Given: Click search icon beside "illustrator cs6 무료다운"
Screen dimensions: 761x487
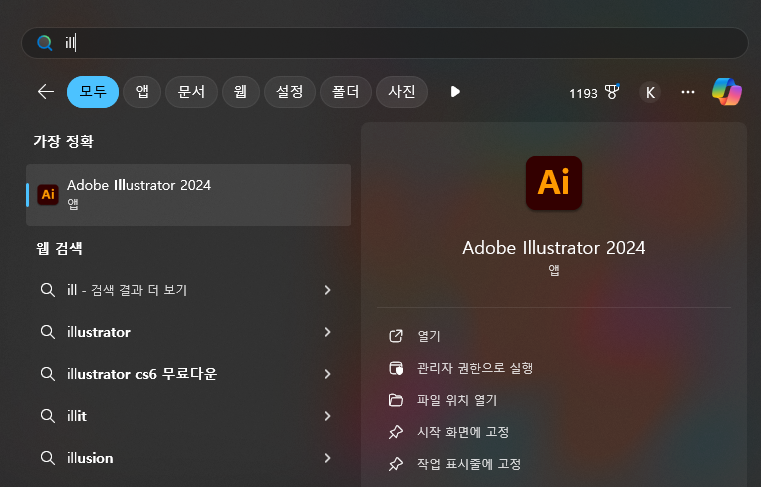Looking at the screenshot, I should [x=48, y=374].
